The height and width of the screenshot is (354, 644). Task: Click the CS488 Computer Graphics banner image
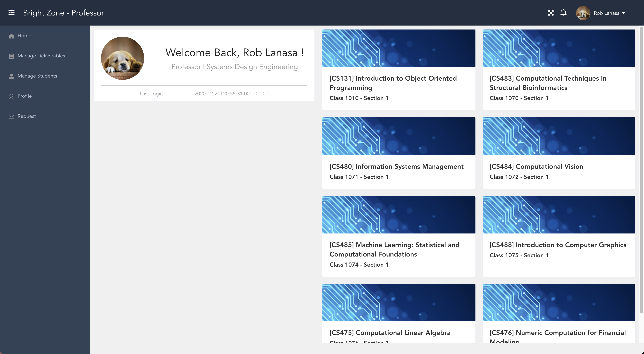(x=558, y=215)
